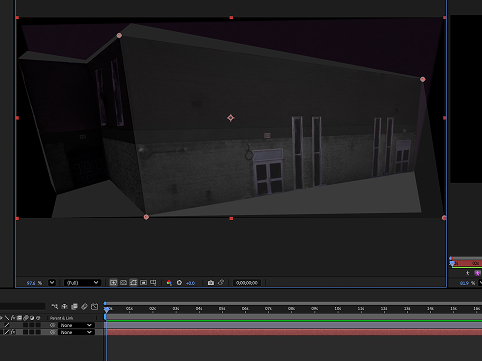Click the bottom-center layer bounding handle
The width and height of the screenshot is (482, 362).
pos(231,218)
